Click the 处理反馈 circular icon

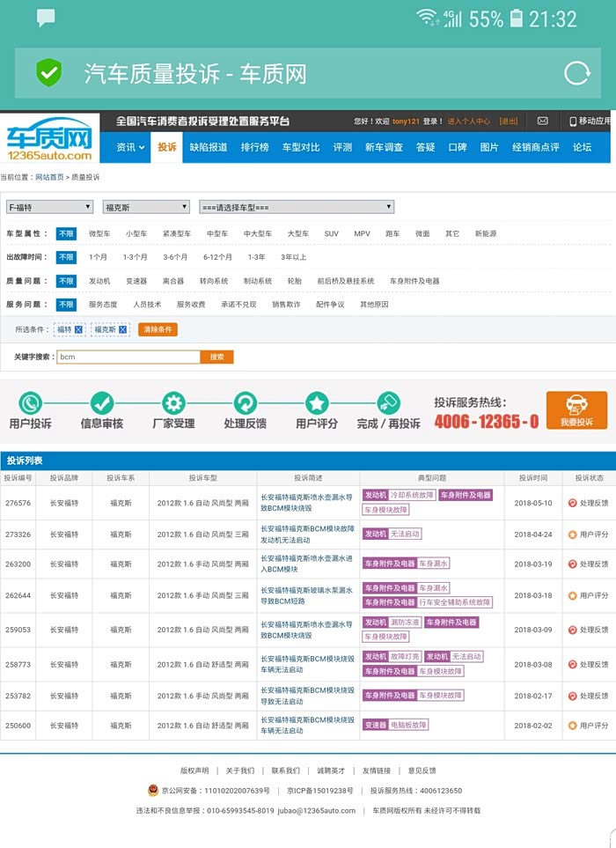tap(245, 403)
